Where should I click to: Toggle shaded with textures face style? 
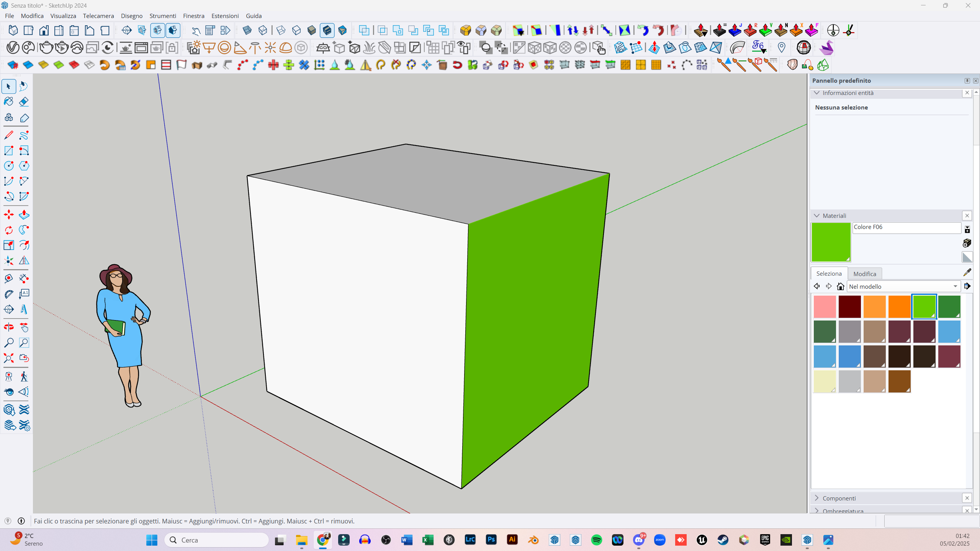pyautogui.click(x=327, y=30)
